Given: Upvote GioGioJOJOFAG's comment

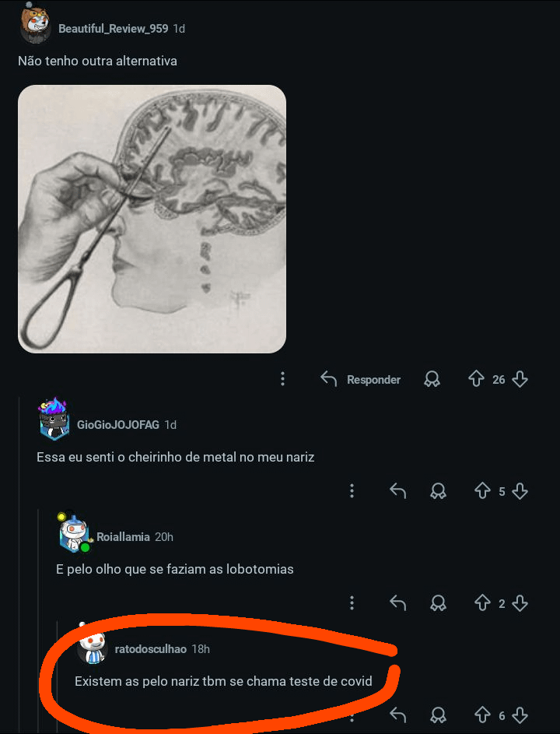Looking at the screenshot, I should click(482, 491).
